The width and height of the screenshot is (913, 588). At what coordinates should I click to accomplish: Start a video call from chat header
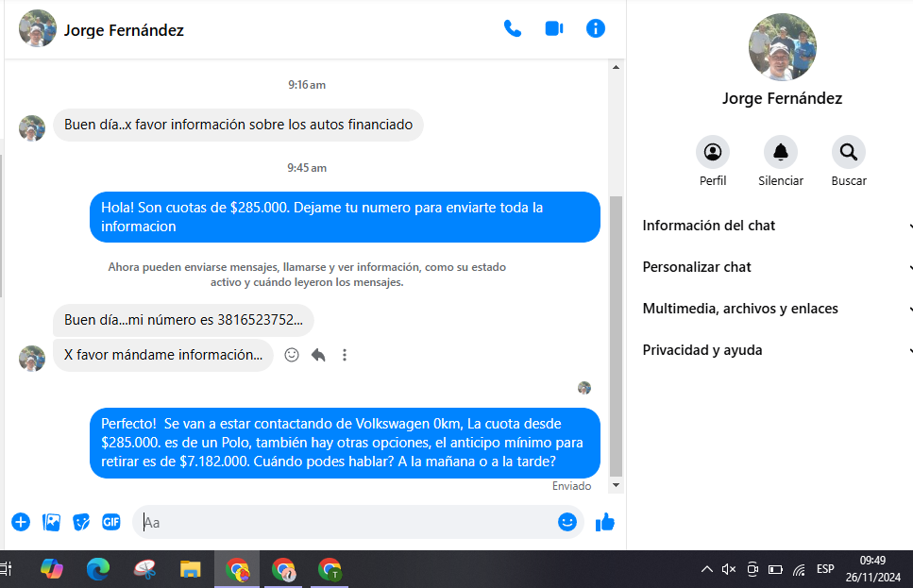coord(554,28)
